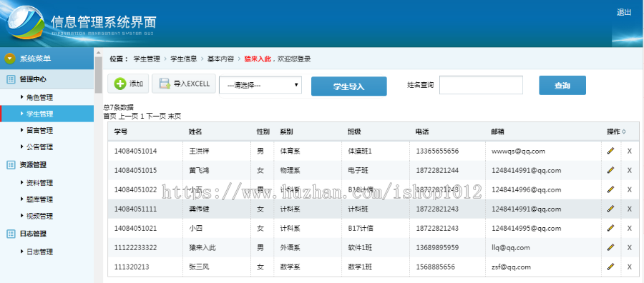Open 资料管理 menu item
Screen dimensions: 644x283
point(39,183)
